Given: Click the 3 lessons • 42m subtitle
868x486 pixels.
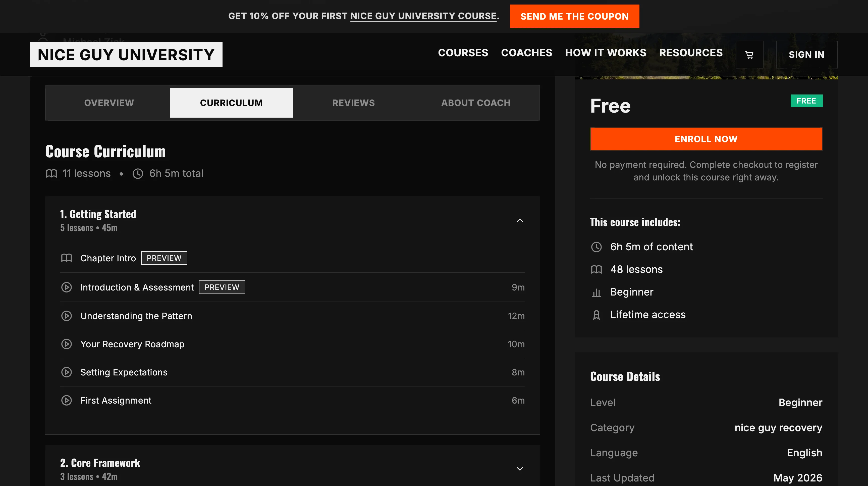Looking at the screenshot, I should click(89, 476).
